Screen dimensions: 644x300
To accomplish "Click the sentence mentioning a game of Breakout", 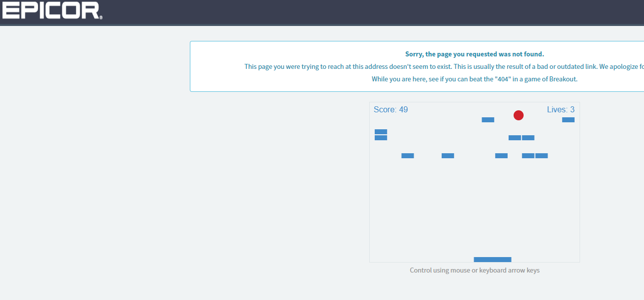I will point(475,79).
